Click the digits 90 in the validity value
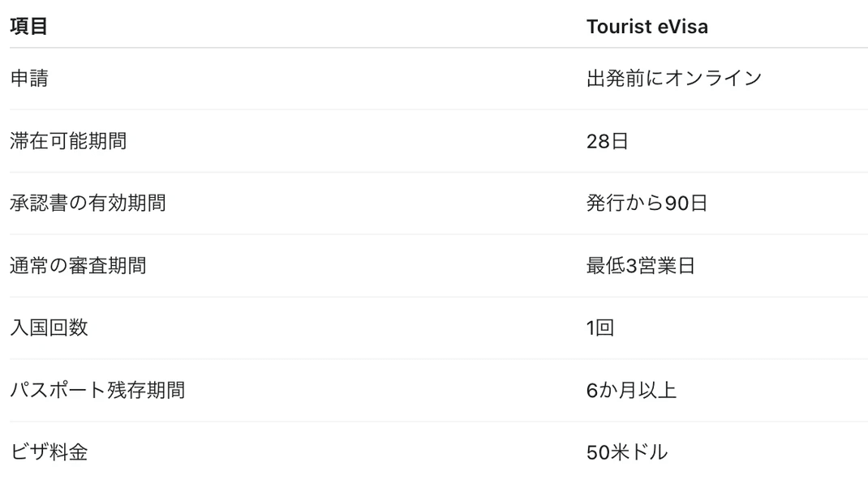 (677, 203)
